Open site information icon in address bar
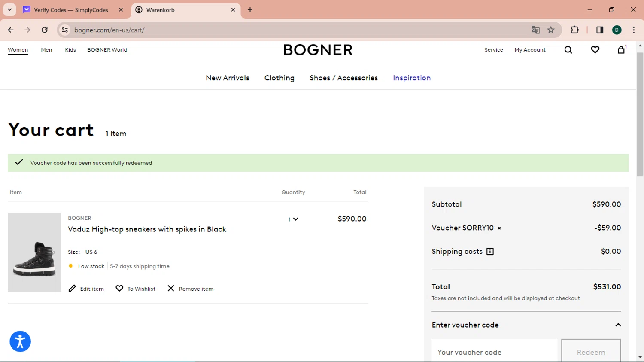Viewport: 644px width, 362px height. 65,30
